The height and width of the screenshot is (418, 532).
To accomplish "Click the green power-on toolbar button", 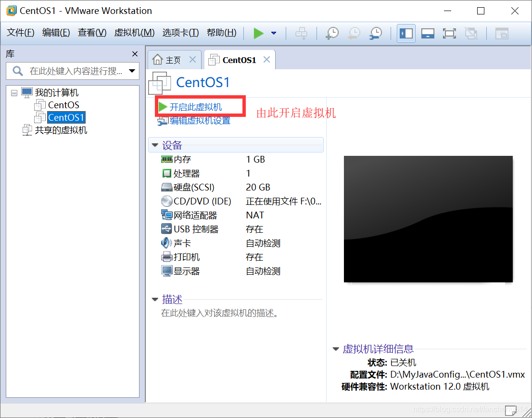I will (258, 33).
